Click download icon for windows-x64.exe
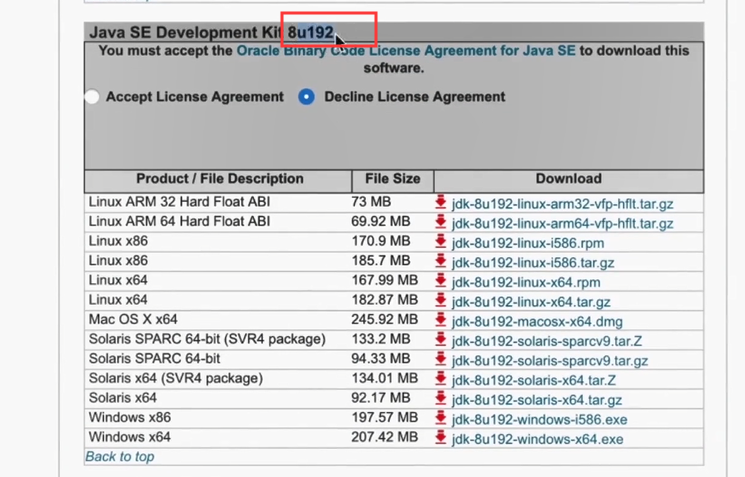Viewport: 745px width, 477px height. click(x=441, y=437)
